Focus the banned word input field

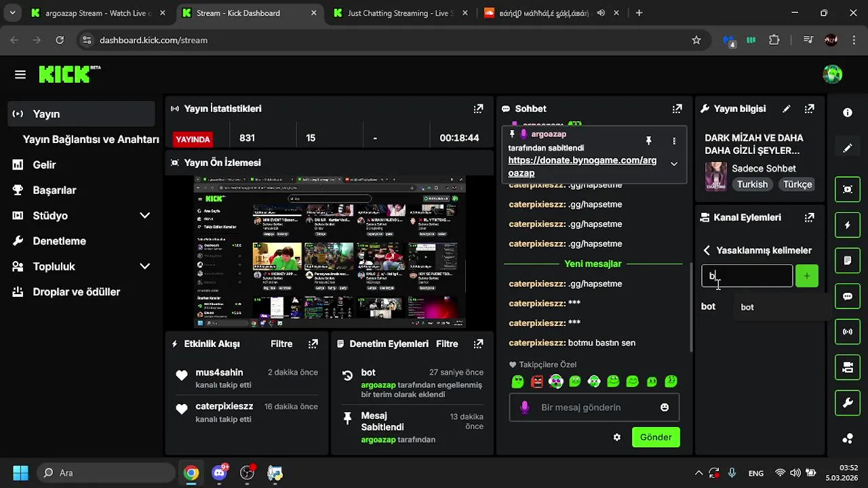tap(747, 276)
